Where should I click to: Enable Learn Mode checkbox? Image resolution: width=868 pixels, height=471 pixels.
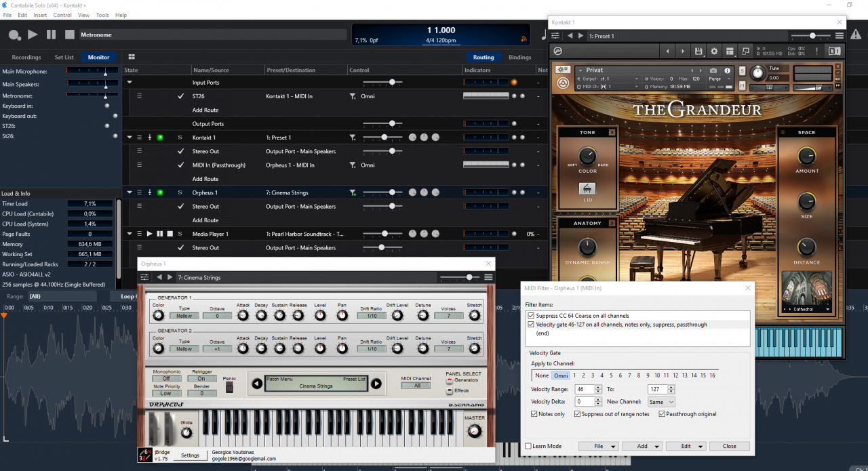528,446
